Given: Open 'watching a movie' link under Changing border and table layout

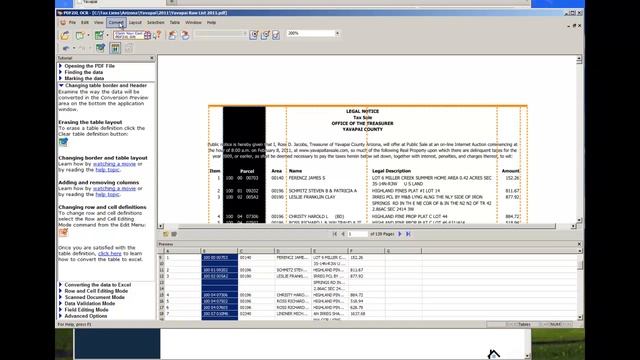Looking at the screenshot, I should point(114,164).
